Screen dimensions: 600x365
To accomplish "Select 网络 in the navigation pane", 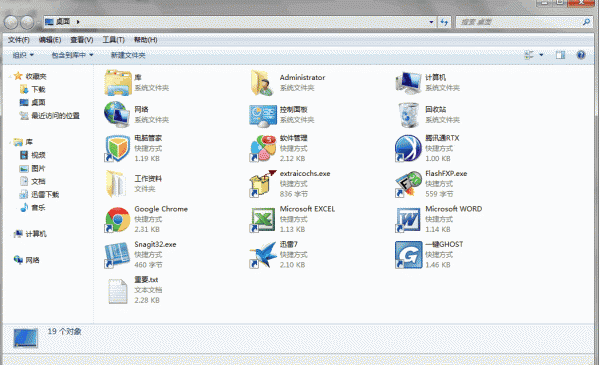I will 33,260.
